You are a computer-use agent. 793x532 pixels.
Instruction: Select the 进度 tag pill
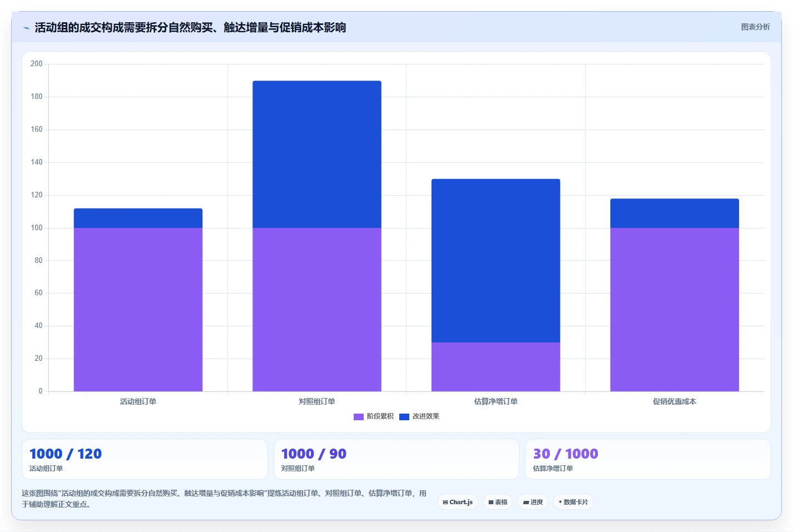533,502
